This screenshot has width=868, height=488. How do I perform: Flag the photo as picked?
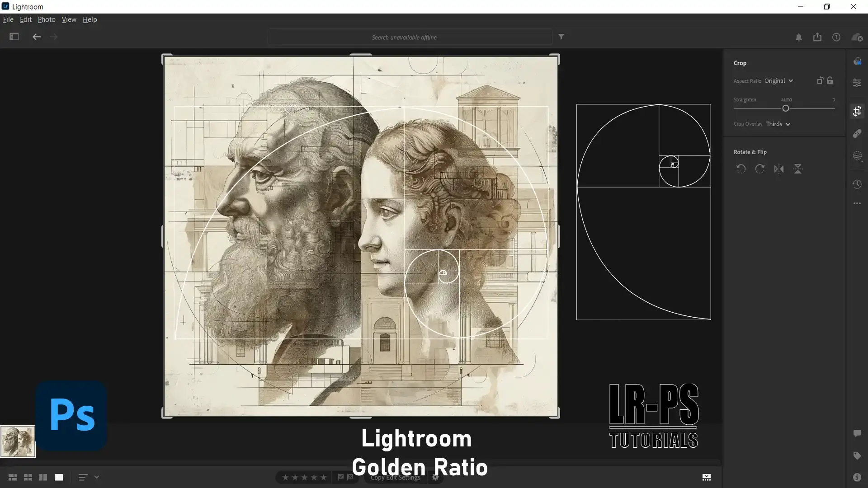340,477
